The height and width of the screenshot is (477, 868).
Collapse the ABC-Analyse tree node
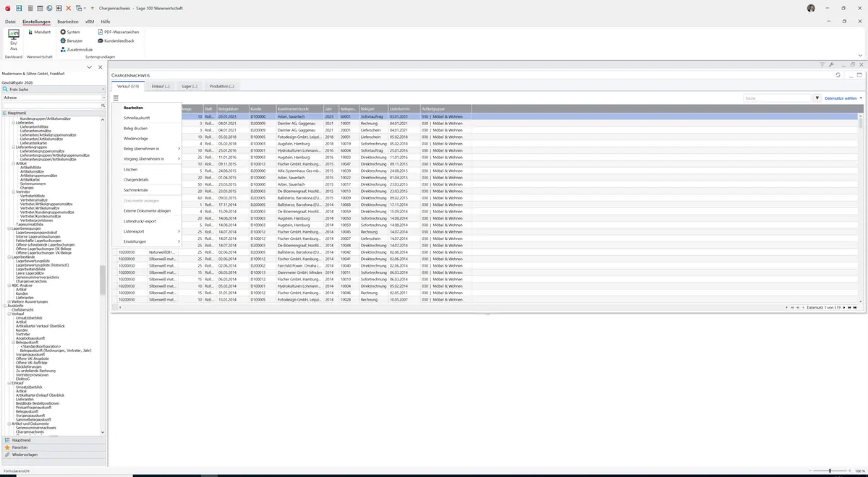click(9, 285)
